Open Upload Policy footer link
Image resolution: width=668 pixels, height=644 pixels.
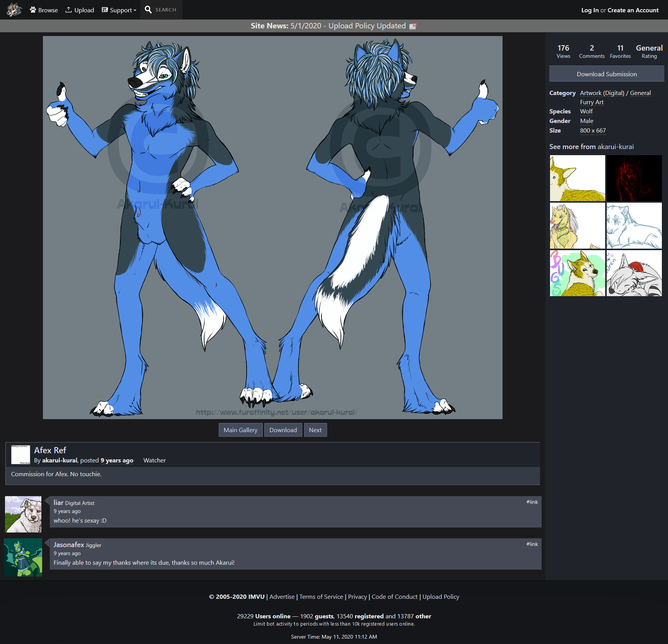pos(440,597)
